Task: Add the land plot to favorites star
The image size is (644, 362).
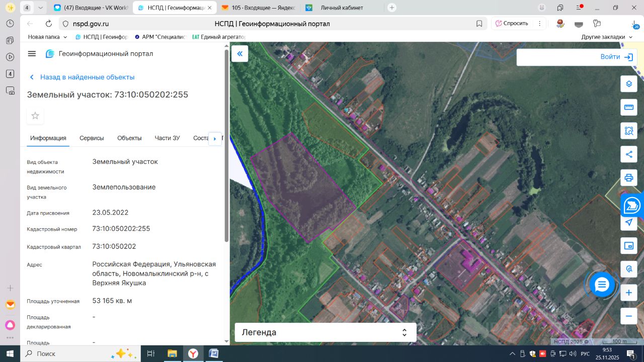Action: click(35, 116)
